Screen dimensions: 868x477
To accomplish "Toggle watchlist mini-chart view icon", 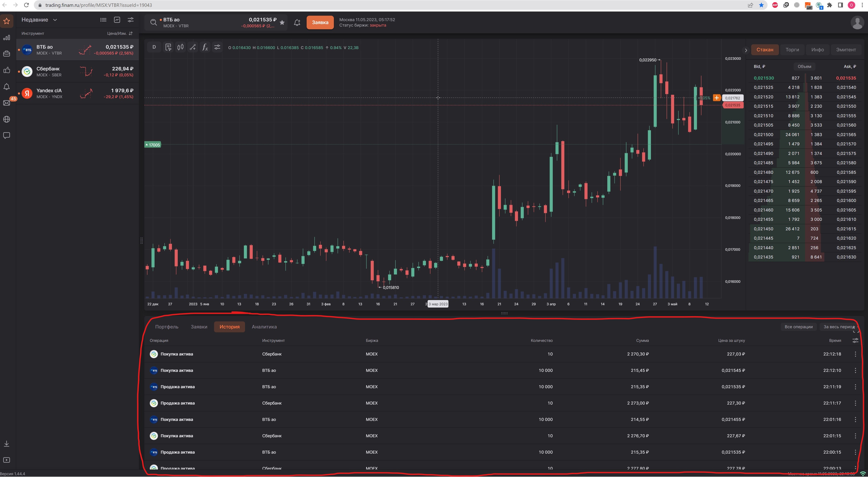I will tap(117, 20).
